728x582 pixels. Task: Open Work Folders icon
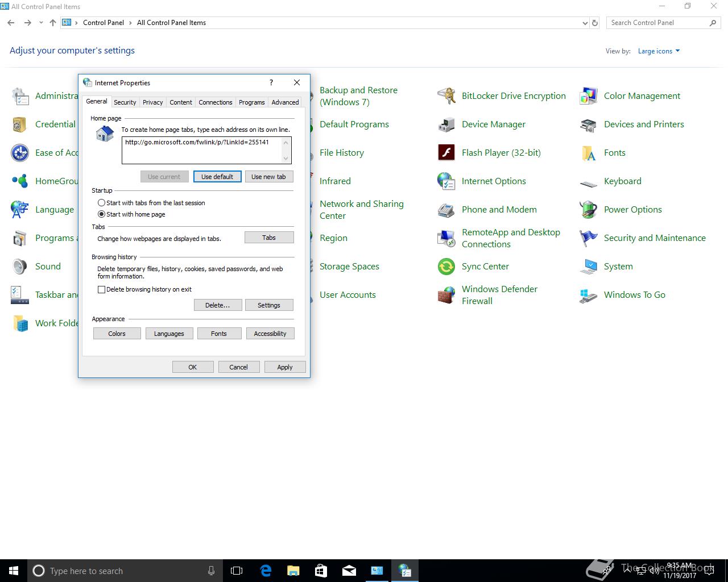tap(20, 323)
